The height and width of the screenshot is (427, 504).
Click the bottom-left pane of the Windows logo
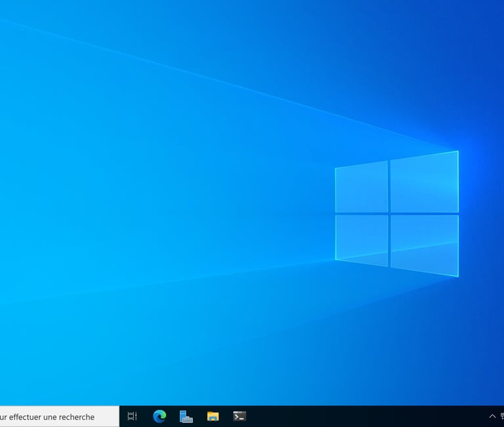[x=362, y=239]
